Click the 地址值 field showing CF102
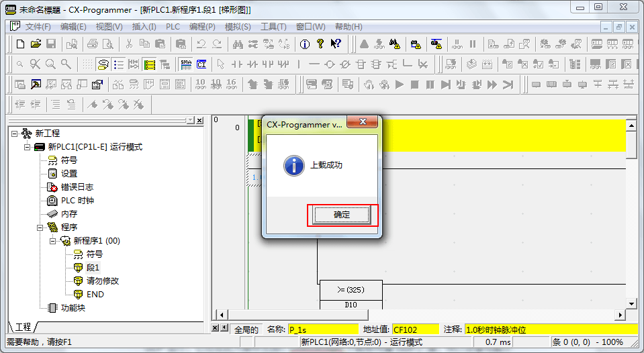This screenshot has width=644, height=353. [x=416, y=330]
